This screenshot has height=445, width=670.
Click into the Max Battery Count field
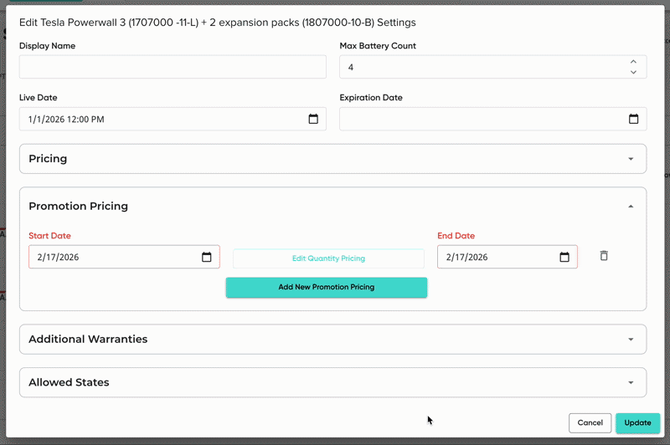pos(480,67)
